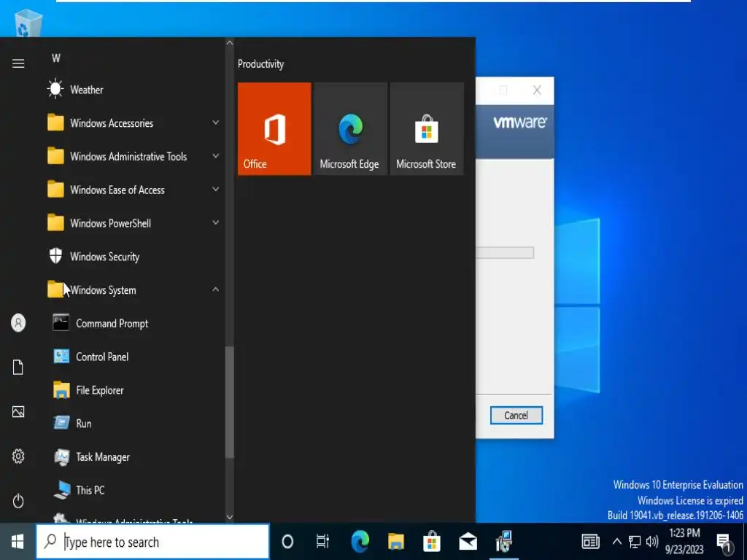Collapse the Windows System folder chevron

[215, 289]
